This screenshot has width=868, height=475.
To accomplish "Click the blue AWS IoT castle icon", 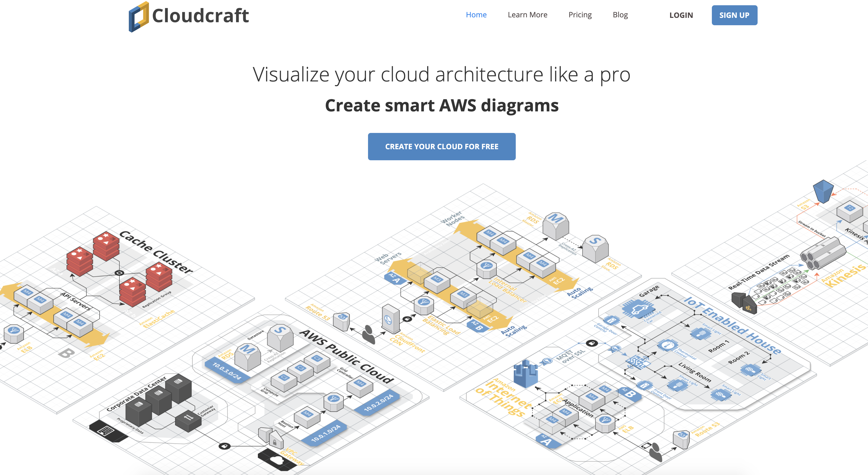I will click(525, 373).
